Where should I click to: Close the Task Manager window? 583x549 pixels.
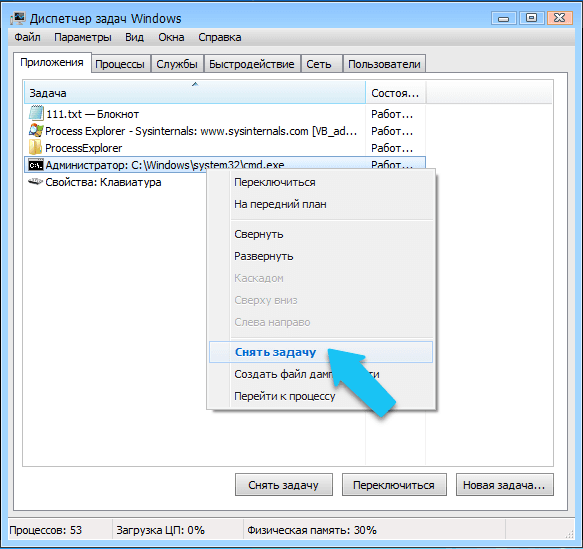pos(560,18)
